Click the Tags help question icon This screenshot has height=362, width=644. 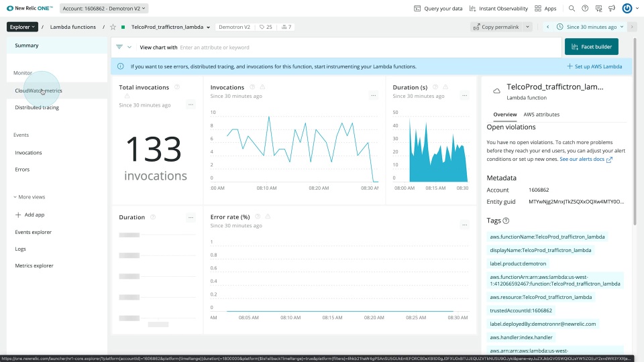tap(506, 221)
